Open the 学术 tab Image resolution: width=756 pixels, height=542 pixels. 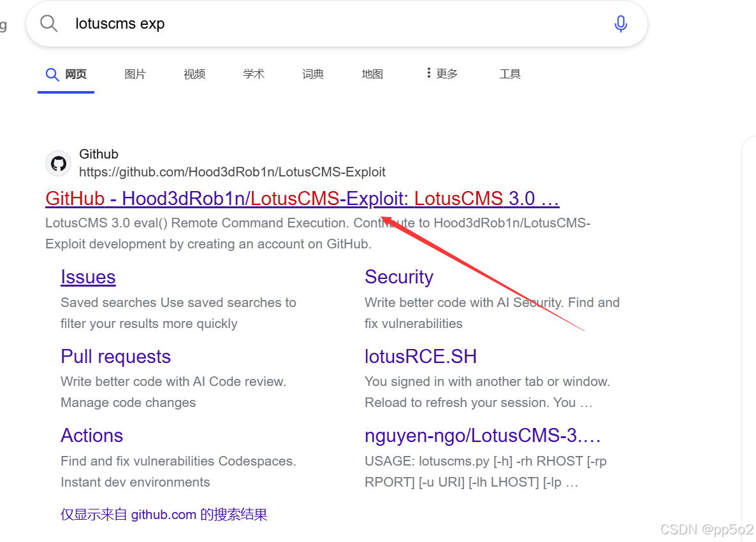coord(254,74)
